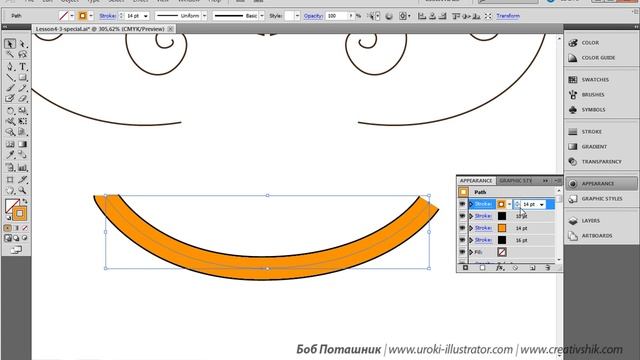
Task: Open the Transparency panel
Action: (601, 162)
